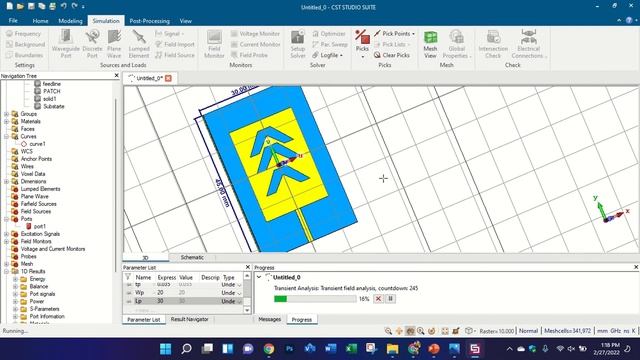Open Par. Sweep
This screenshot has height=360, width=640.
[330, 44]
